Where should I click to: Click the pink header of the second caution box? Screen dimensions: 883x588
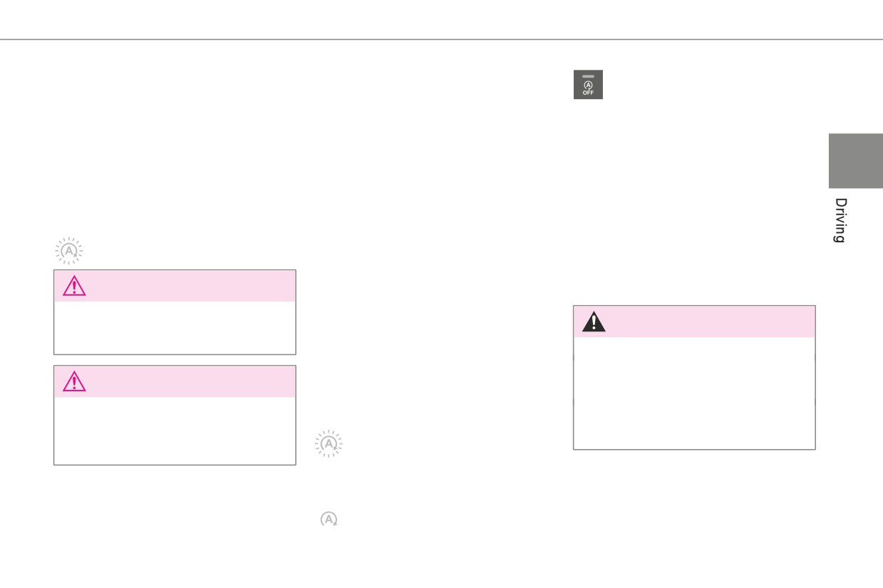pos(175,381)
